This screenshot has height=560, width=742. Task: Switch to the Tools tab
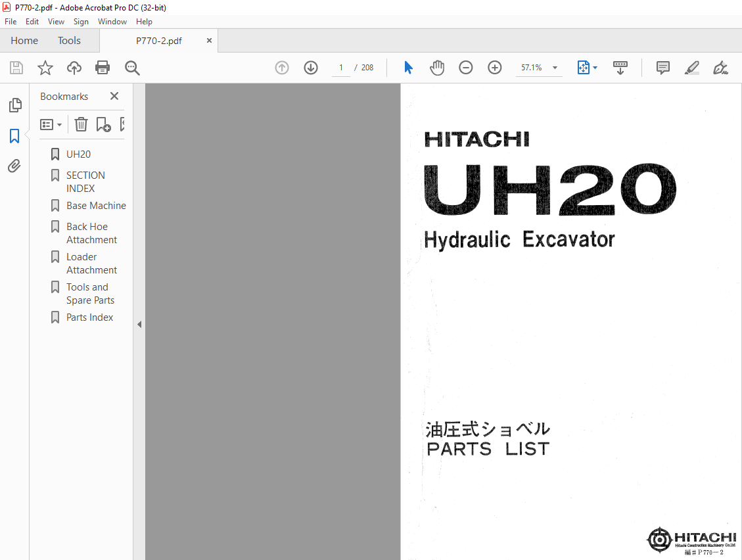[69, 41]
